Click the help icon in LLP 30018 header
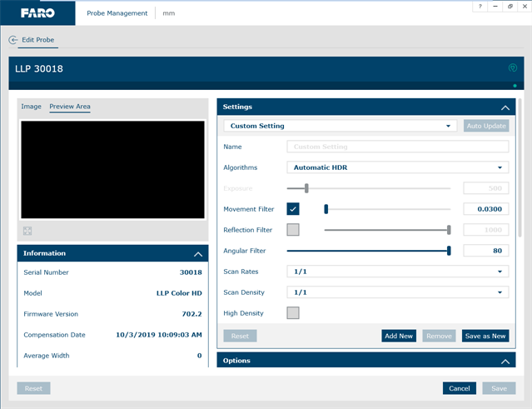Image resolution: width=532 pixels, height=409 pixels. coord(513,68)
